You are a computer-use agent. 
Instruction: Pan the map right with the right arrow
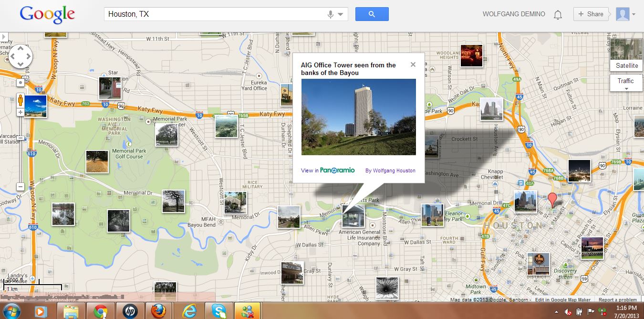(28, 57)
